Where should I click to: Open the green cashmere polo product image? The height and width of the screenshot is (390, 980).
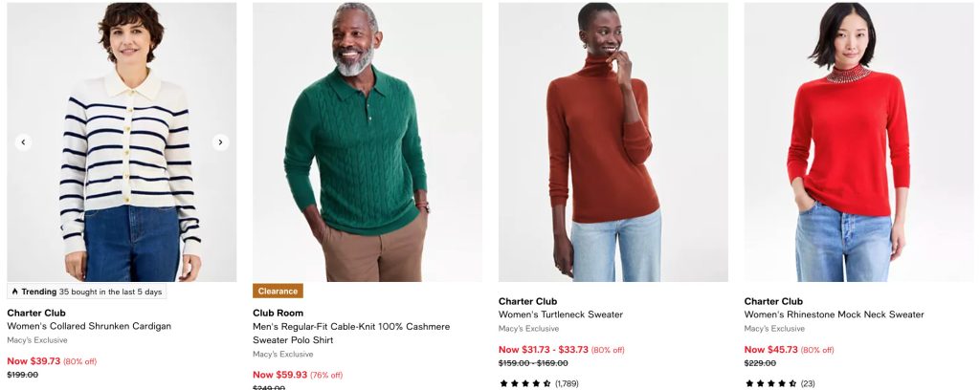click(x=367, y=142)
